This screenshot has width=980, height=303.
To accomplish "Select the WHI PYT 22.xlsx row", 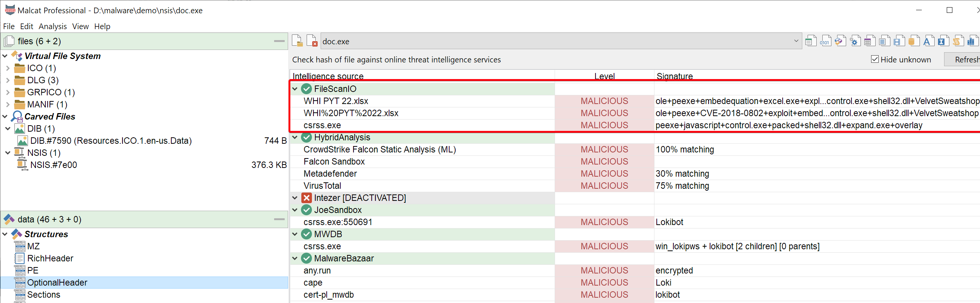I will click(x=635, y=101).
